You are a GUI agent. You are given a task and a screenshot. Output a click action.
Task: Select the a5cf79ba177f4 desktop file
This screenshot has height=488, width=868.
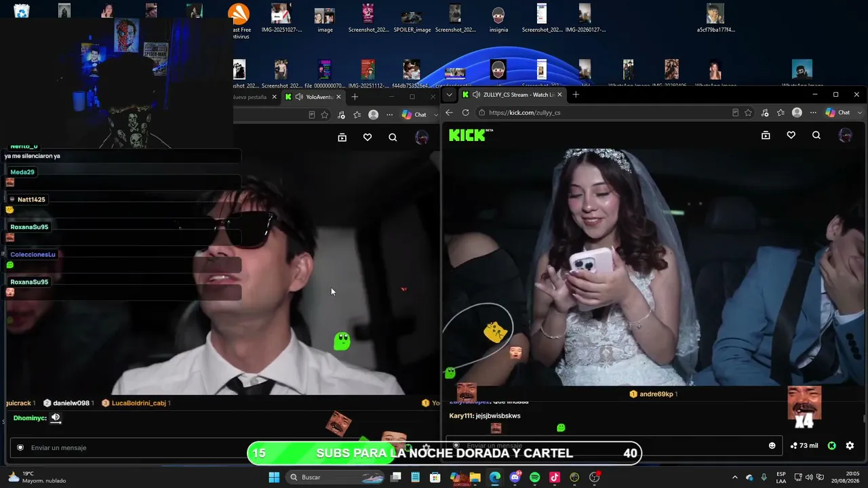click(715, 19)
